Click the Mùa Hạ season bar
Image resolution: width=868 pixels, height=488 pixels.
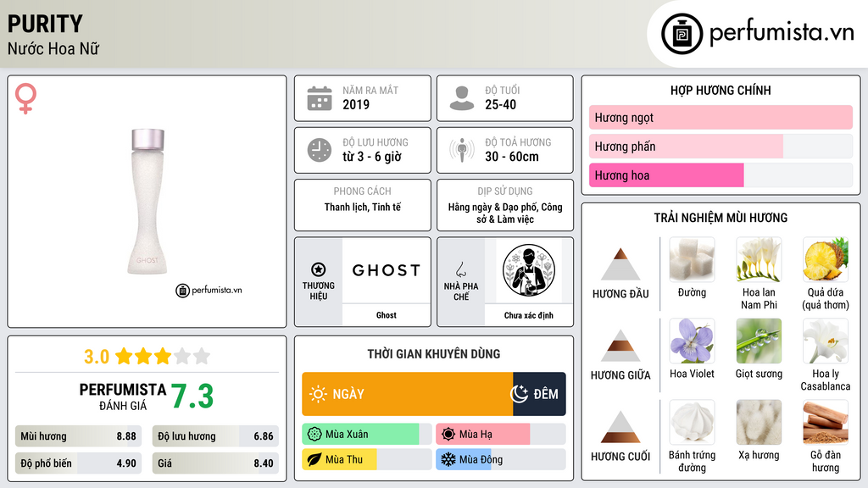(501, 435)
